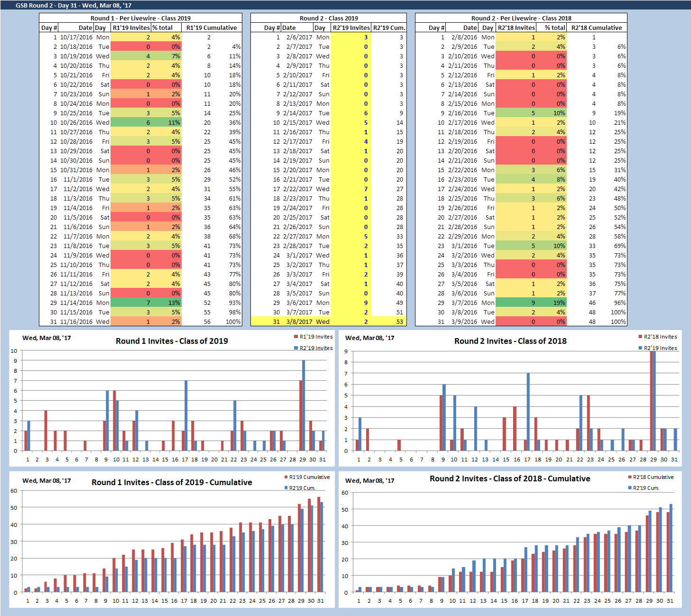Click the "R1'19 Invites" table column header
This screenshot has width=691, height=616.
point(131,28)
